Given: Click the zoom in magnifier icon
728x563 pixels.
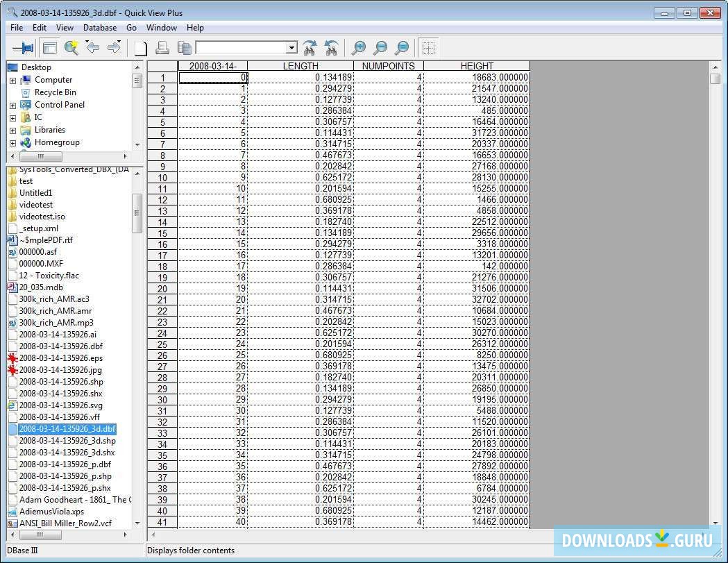Looking at the screenshot, I should [x=358, y=48].
